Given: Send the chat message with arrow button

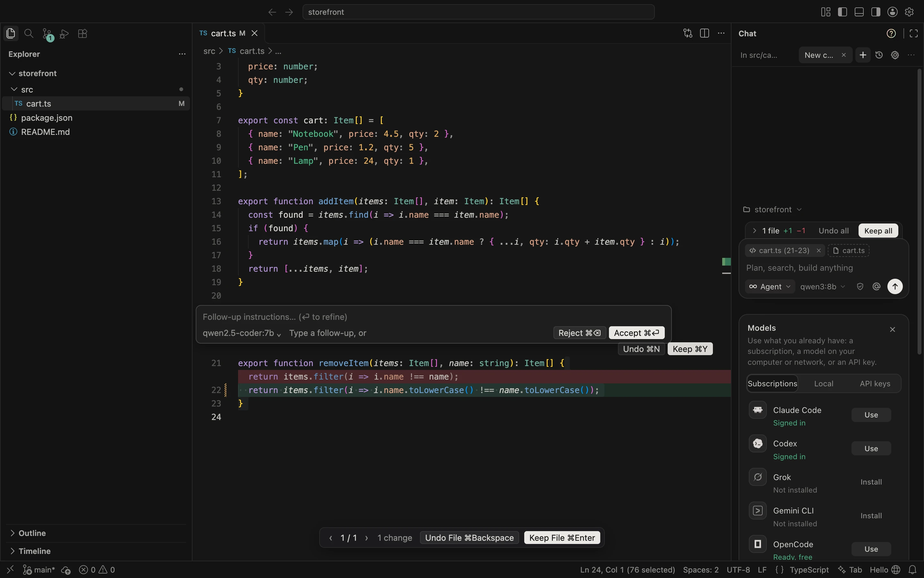Looking at the screenshot, I should [x=894, y=286].
